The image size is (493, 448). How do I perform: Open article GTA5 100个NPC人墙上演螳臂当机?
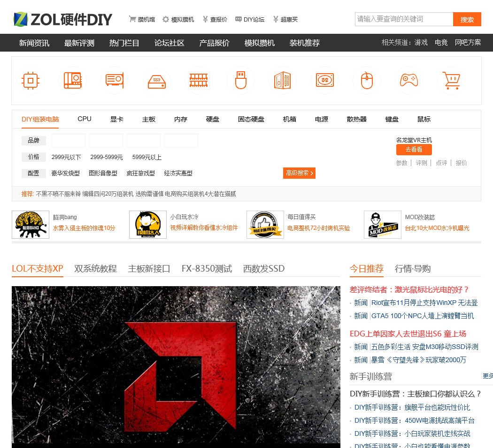coord(422,316)
